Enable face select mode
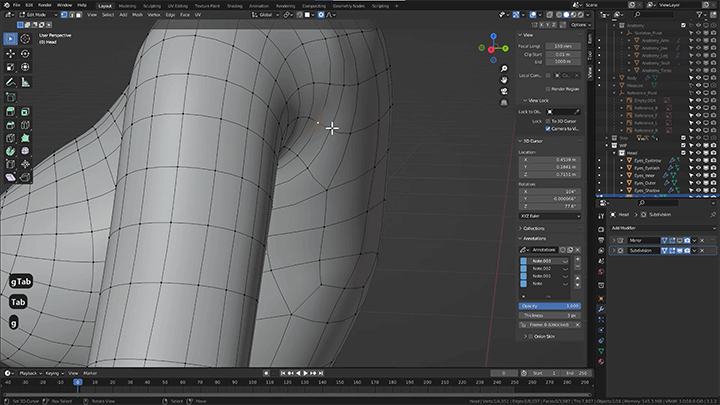Viewport: 720px width, 405px height. pyautogui.click(x=79, y=15)
